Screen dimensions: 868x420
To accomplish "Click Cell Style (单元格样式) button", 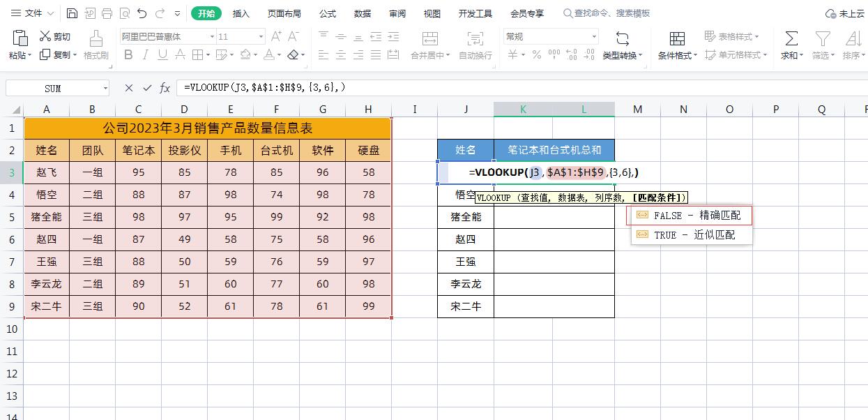I will pyautogui.click(x=736, y=54).
